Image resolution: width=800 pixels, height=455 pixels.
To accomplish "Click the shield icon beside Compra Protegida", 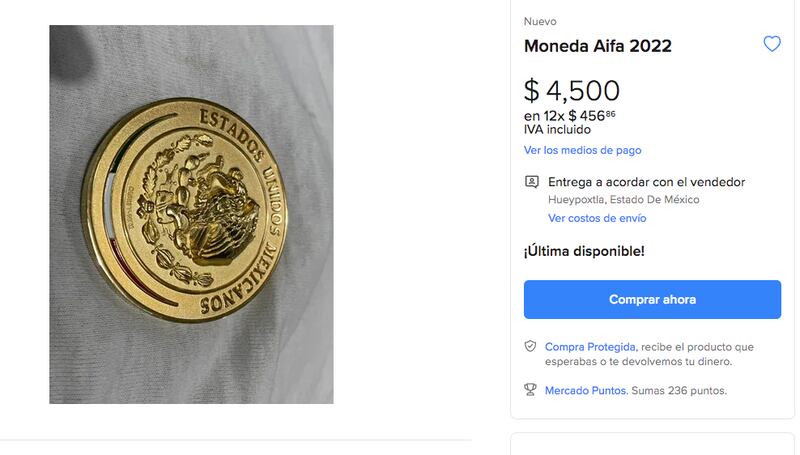I will click(531, 346).
